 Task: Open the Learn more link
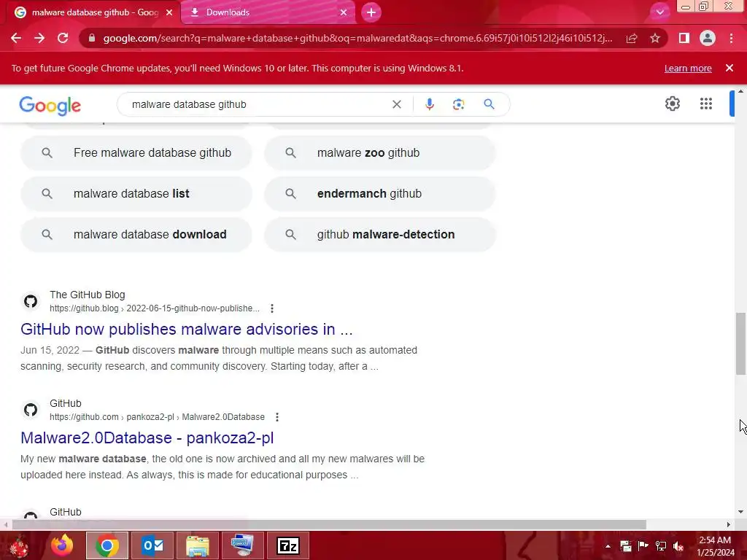688,68
